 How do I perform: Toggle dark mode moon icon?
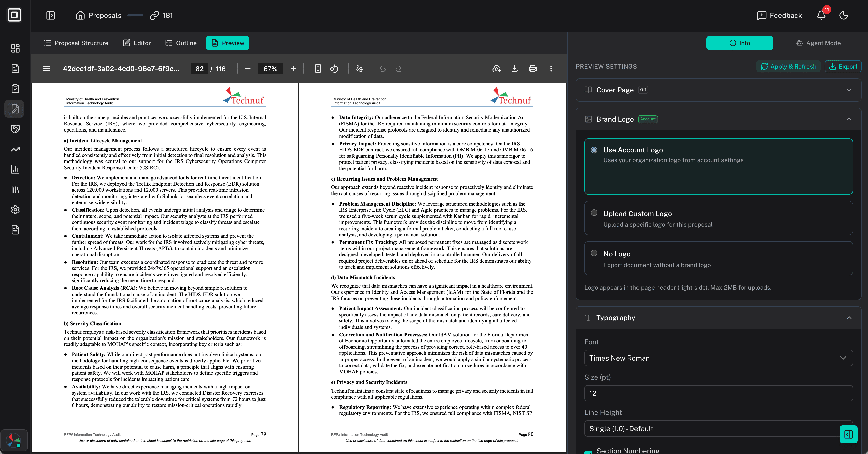click(843, 15)
